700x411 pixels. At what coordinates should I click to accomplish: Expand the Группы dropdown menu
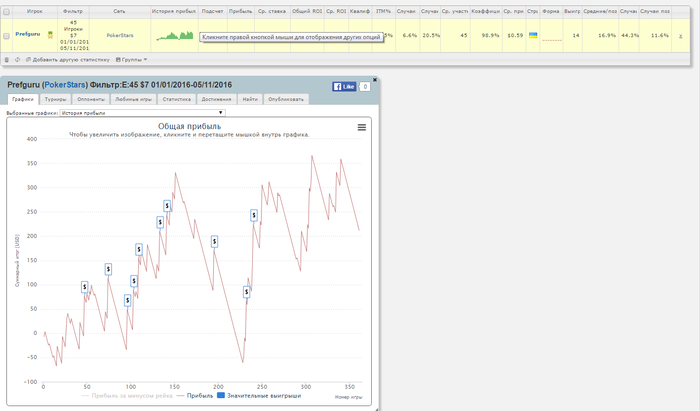131,59
